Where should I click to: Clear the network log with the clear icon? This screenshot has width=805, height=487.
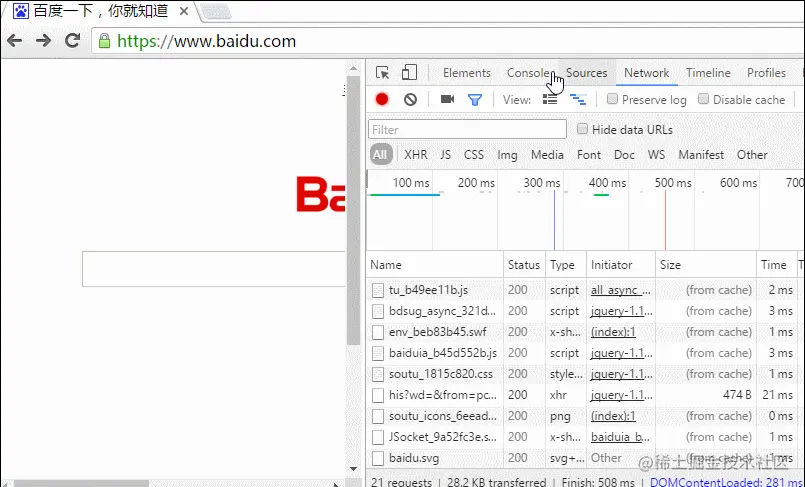tap(410, 99)
